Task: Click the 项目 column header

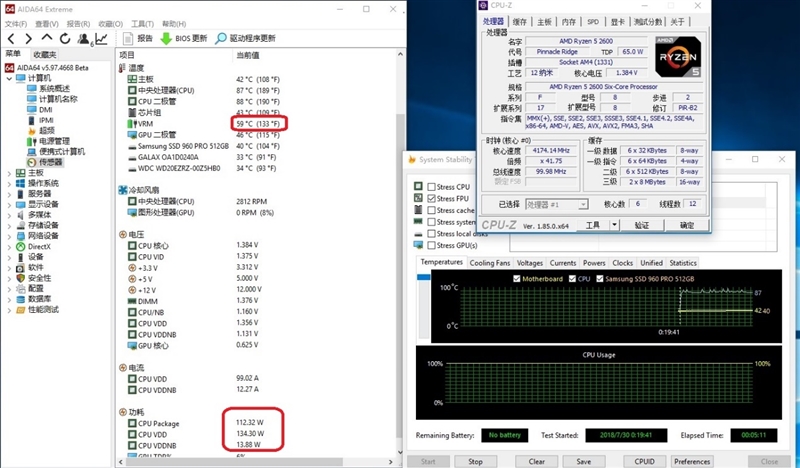Action: coord(127,55)
